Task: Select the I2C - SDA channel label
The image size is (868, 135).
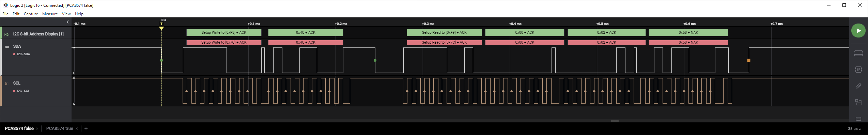Action: pyautogui.click(x=24, y=54)
